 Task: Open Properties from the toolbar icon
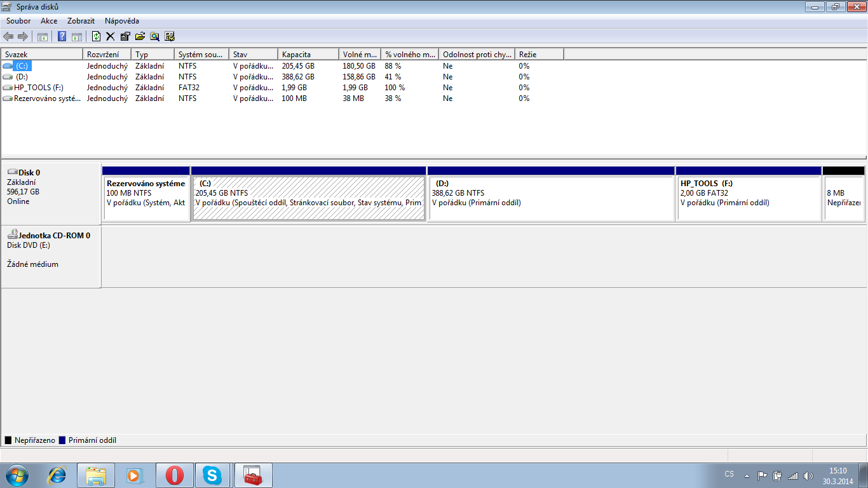pyautogui.click(x=125, y=36)
